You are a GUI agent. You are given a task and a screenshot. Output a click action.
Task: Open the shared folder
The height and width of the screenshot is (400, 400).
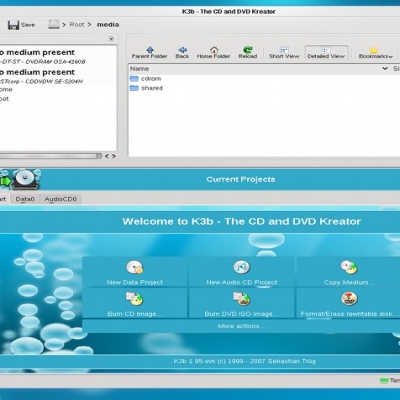pyautogui.click(x=146, y=88)
